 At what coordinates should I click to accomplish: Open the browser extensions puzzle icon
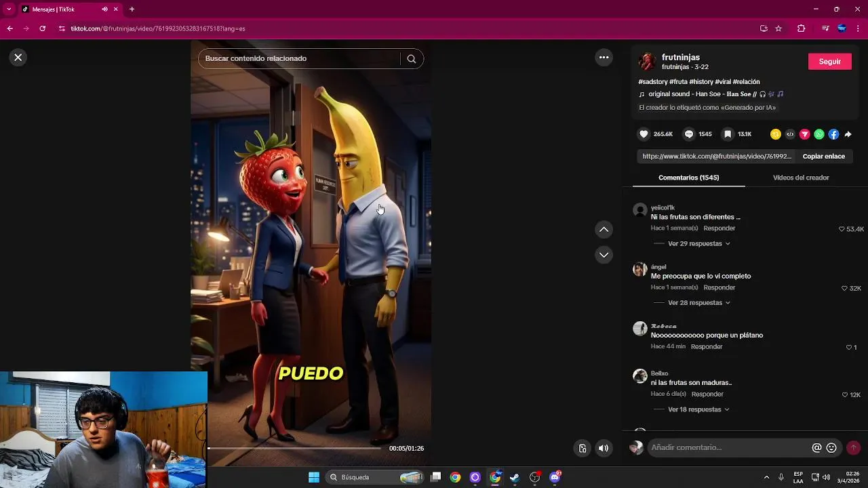[801, 28]
